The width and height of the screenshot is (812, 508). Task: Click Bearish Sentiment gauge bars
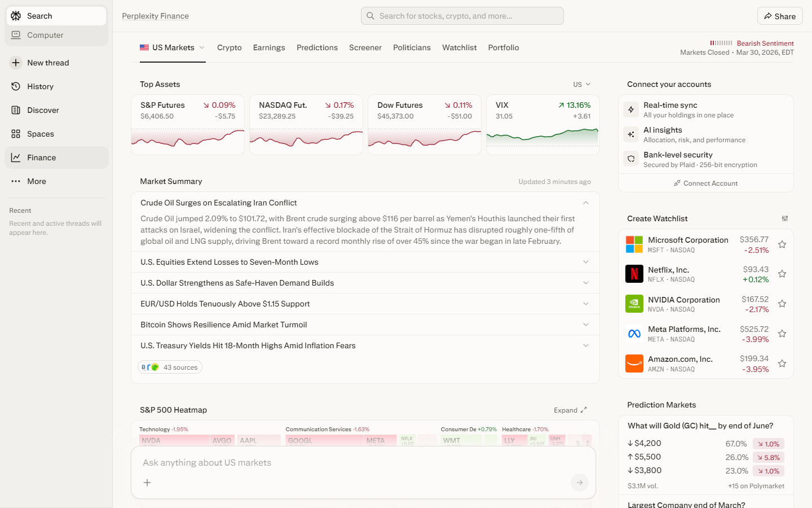click(x=721, y=43)
